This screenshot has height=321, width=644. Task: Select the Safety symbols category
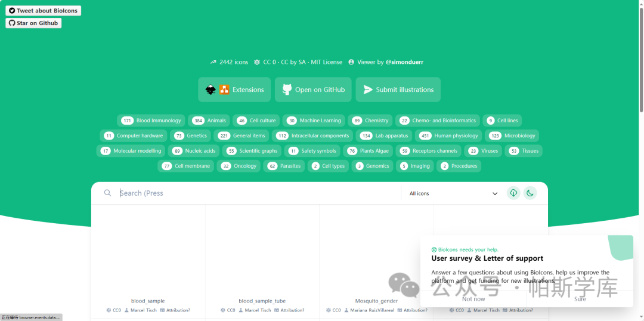(312, 151)
